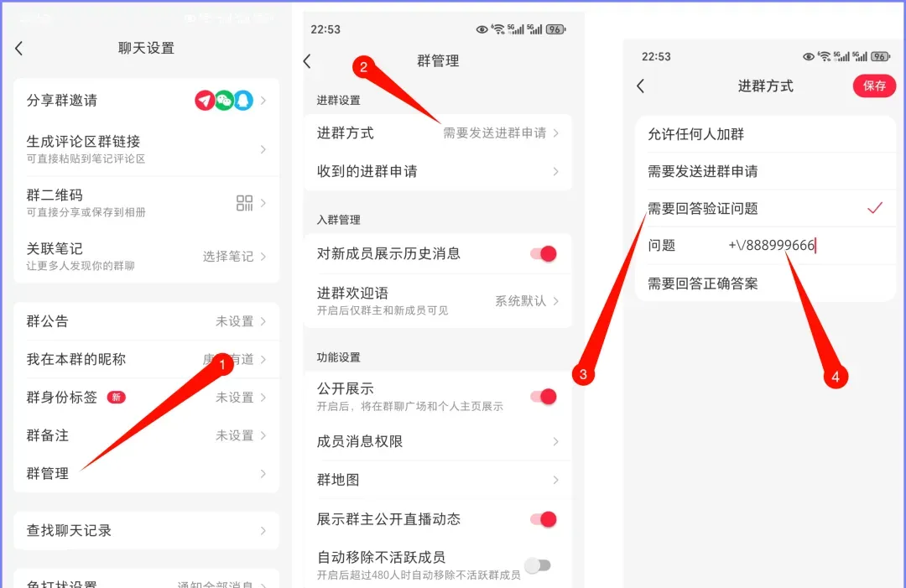Tap the red 新 badge beside 群身份标签

pos(116,398)
